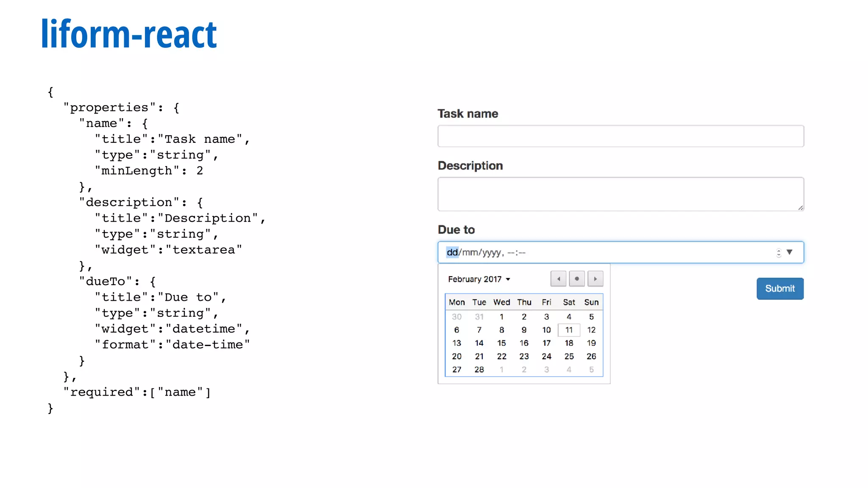Select February 4 in the calendar
The width and height of the screenshot is (868, 488).
[569, 317]
